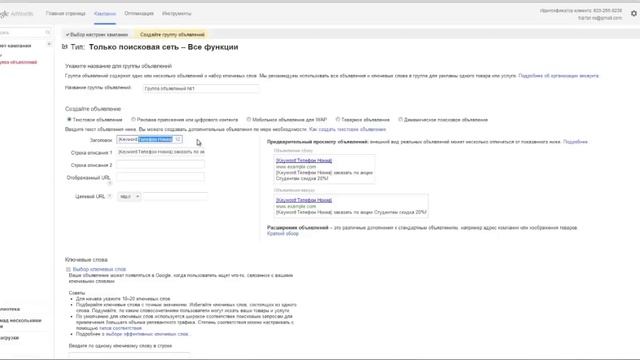This screenshot has width=640, height=360.
Task: Click 'Строка описания 2' input field
Action: [x=160, y=164]
